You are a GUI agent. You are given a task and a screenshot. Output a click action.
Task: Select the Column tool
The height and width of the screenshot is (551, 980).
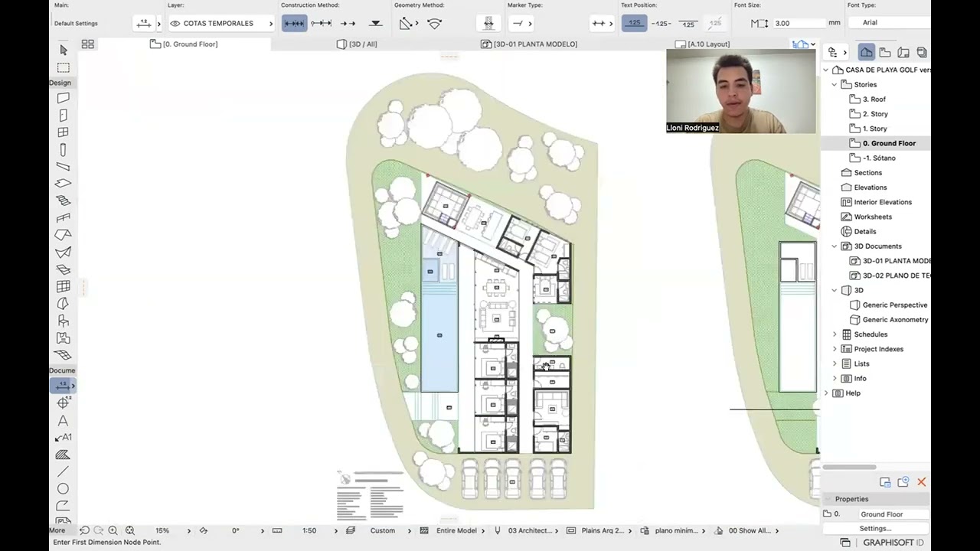[64, 149]
